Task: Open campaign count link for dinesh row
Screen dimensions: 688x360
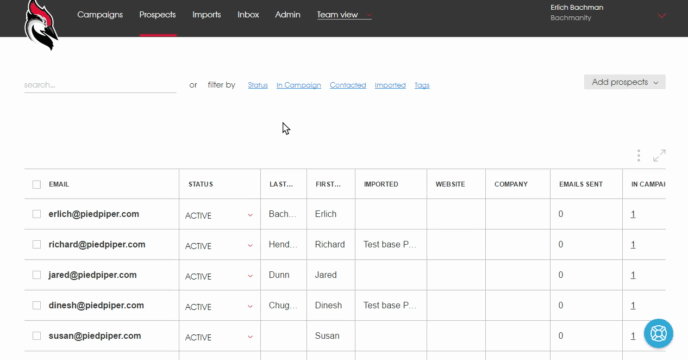Action: [633, 306]
